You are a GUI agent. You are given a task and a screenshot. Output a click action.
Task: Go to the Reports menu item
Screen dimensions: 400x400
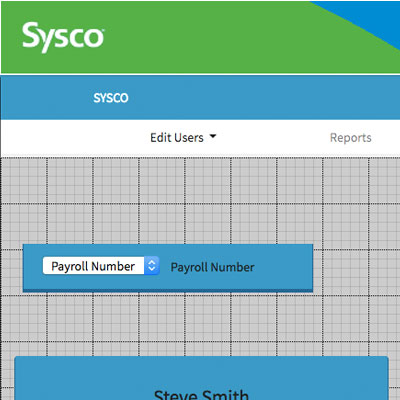click(351, 138)
